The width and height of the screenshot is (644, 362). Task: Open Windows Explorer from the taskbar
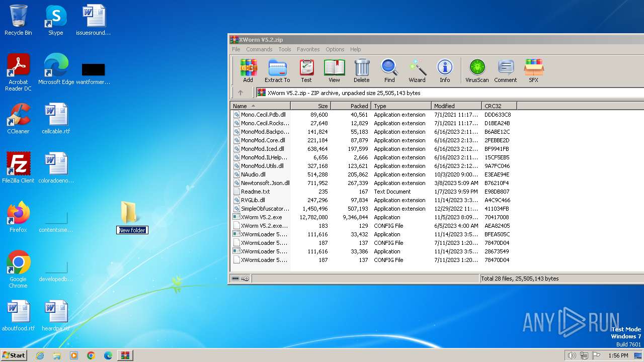click(x=57, y=355)
